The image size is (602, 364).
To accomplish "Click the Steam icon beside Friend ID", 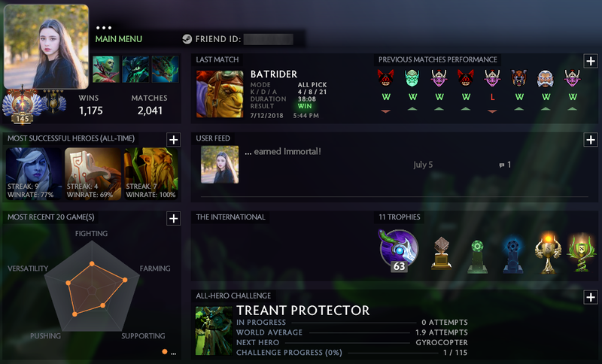I will tap(187, 39).
